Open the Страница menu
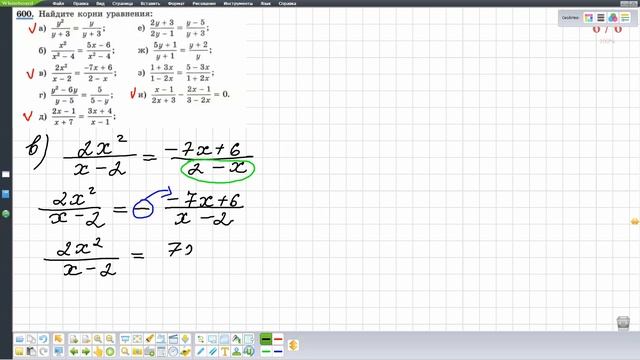This screenshot has width=640, height=360. (122, 3)
